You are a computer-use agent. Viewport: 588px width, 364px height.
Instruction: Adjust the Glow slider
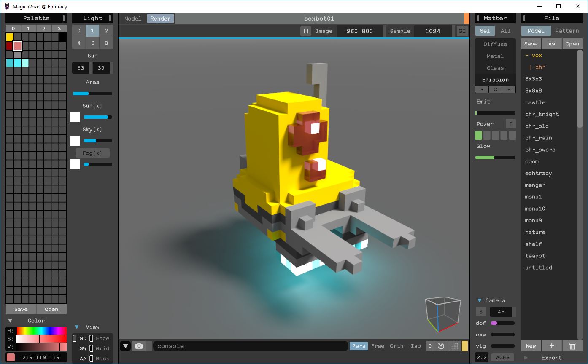pos(495,158)
